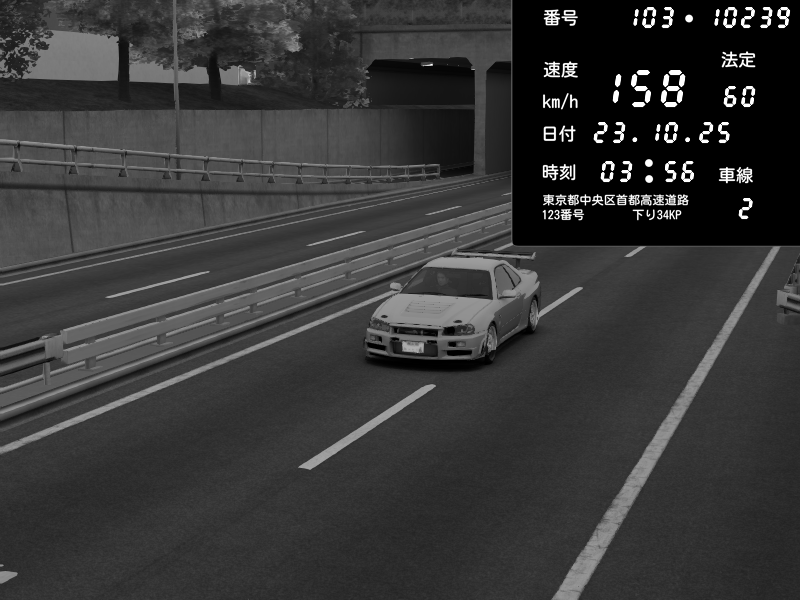Screen dimensions: 800x600
Task: Click the 車線 lane label
Action: tap(736, 175)
